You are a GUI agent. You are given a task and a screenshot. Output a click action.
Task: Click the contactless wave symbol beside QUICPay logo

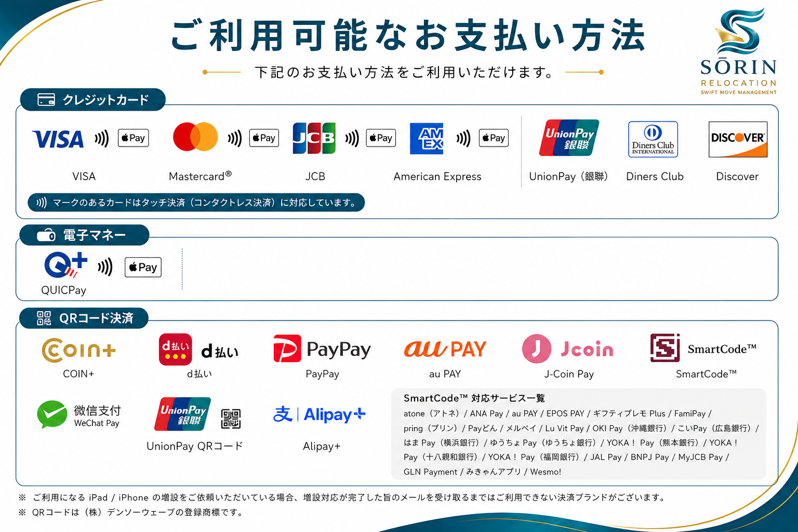pos(105,268)
